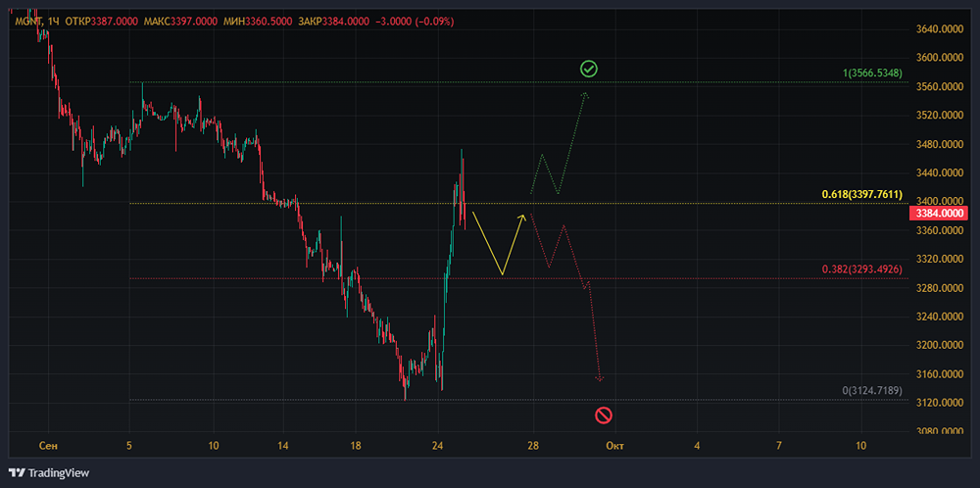Click the 24 date label on time axis
Image resolution: width=980 pixels, height=488 pixels.
(x=437, y=446)
